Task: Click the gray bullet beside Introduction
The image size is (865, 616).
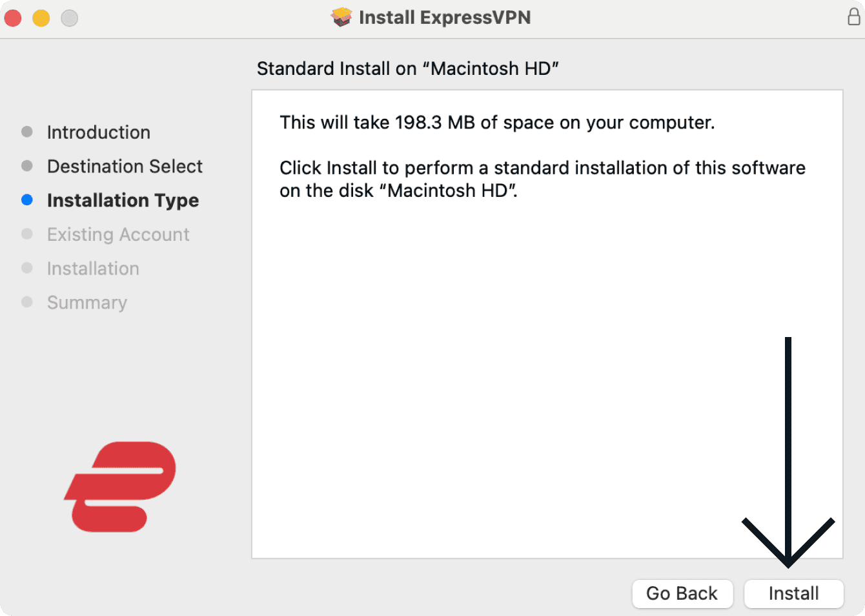Action: tap(27, 132)
